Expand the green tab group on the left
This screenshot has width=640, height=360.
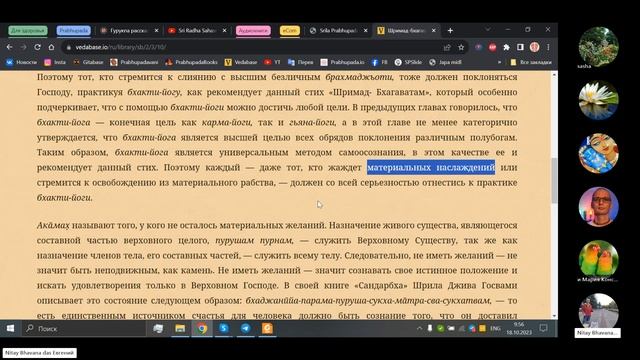pyautogui.click(x=28, y=31)
